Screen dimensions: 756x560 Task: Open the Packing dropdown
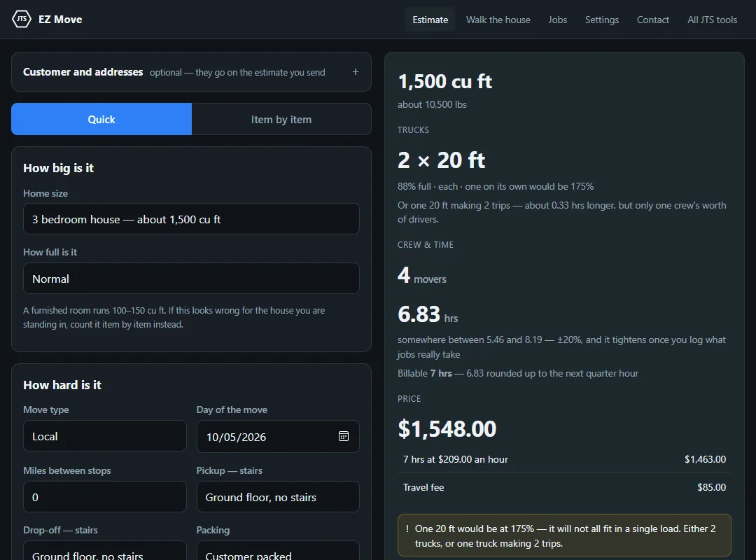click(278, 551)
